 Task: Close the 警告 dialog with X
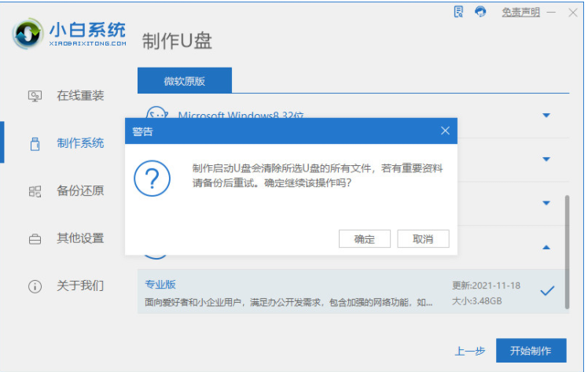pos(445,131)
